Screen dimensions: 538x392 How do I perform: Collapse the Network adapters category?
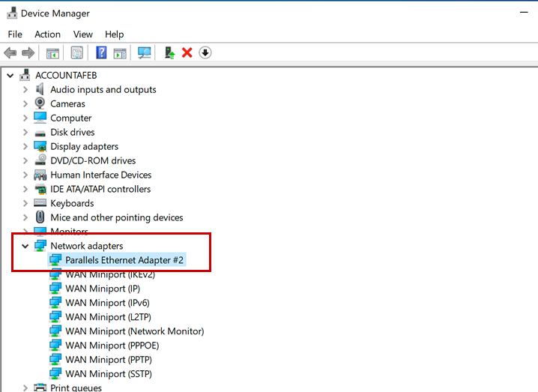tap(25, 246)
